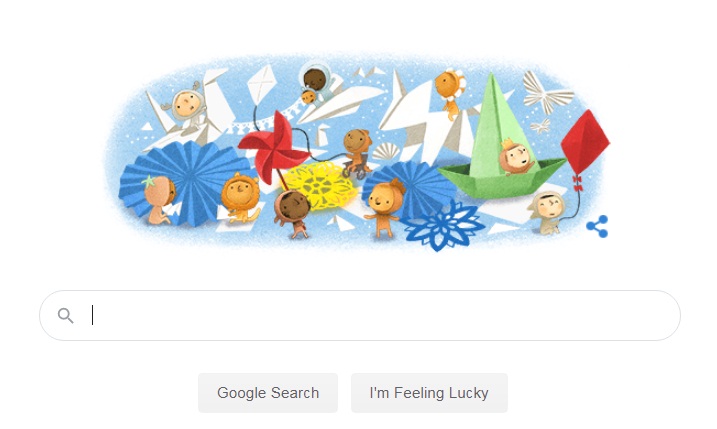Focus the Google search text field

coord(360,316)
